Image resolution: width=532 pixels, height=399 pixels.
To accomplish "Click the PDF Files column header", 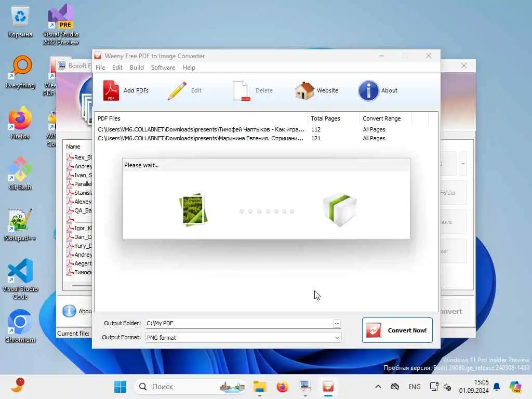I will point(109,118).
